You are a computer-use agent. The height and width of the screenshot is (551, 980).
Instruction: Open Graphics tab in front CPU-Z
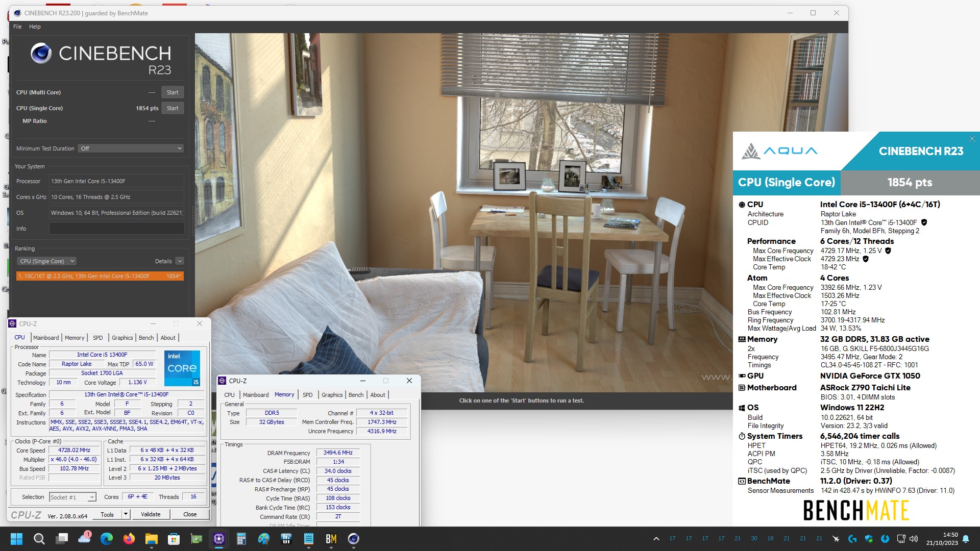(x=332, y=395)
